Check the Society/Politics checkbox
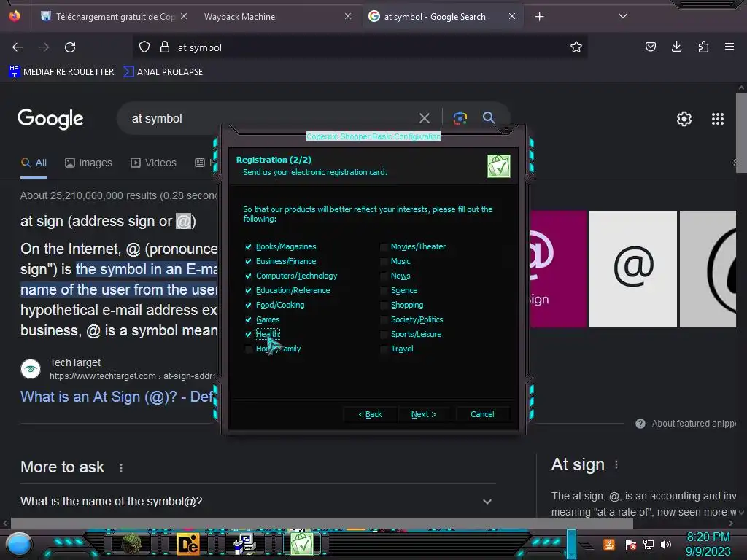This screenshot has width=747, height=560. click(x=384, y=319)
